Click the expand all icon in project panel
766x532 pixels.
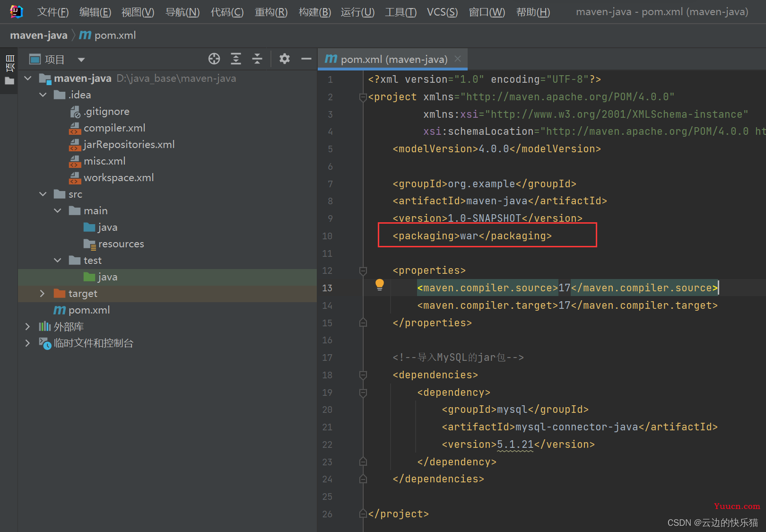236,59
